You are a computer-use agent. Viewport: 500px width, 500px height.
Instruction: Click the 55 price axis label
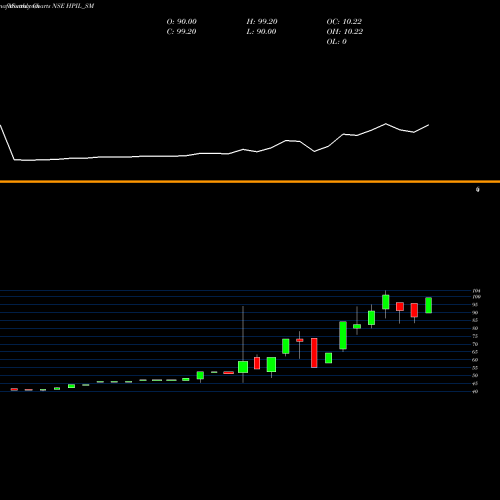[x=475, y=368]
